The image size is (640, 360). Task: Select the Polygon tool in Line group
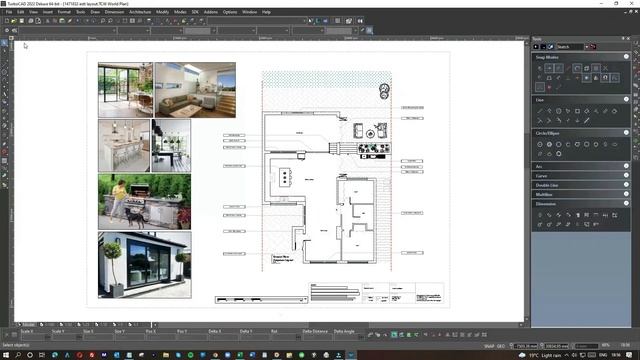[558, 111]
